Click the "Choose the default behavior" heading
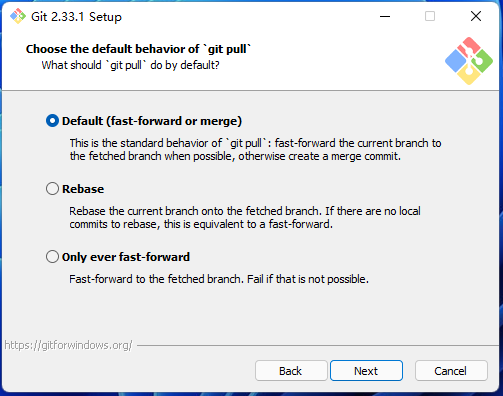503x396 pixels. pos(138,49)
